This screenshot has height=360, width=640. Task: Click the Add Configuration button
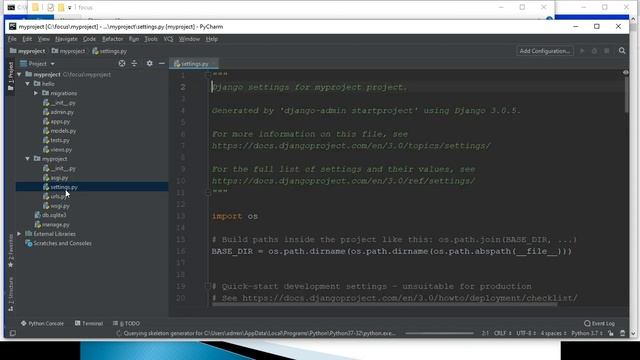point(544,51)
